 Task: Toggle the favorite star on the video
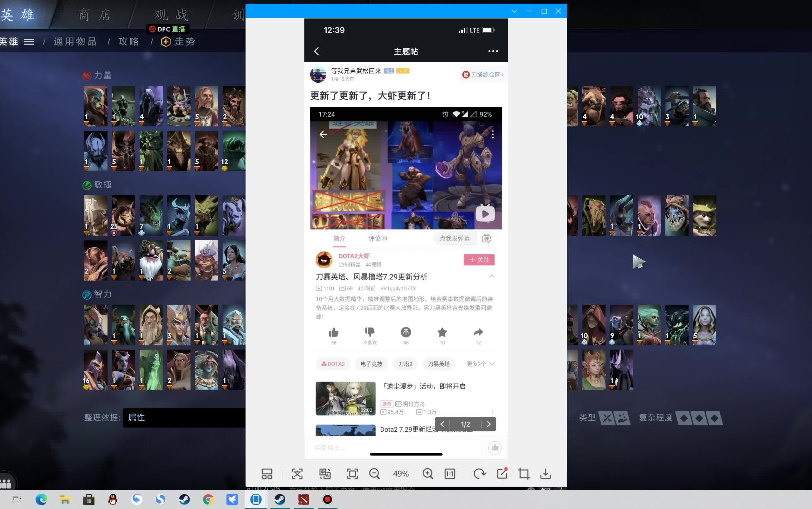coord(442,333)
